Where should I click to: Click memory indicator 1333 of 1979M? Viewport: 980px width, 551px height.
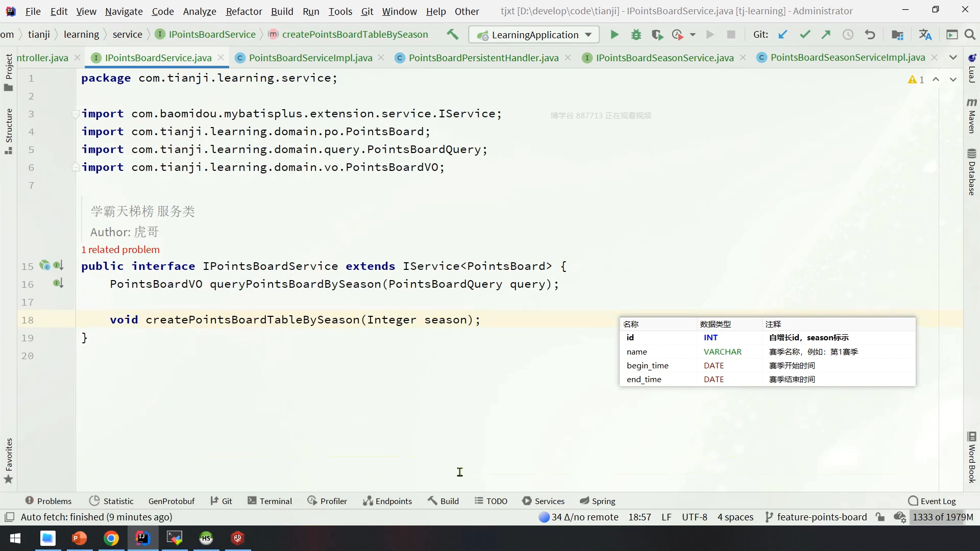click(x=942, y=517)
